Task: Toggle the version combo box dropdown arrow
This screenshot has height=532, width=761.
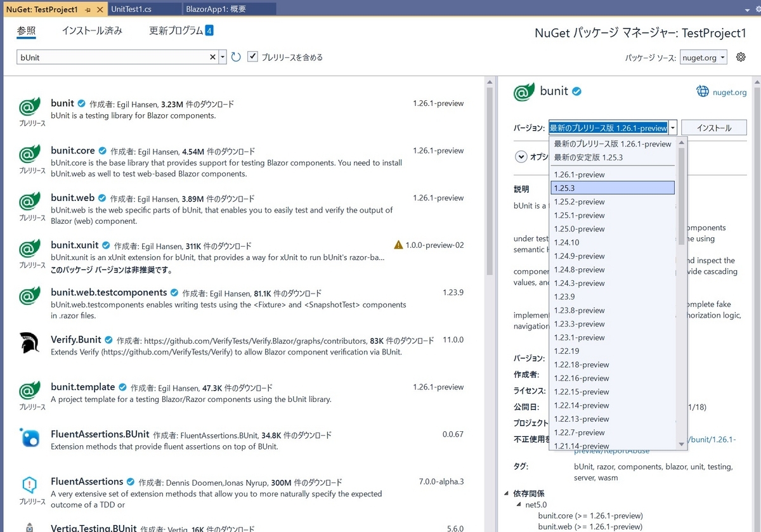Action: (x=673, y=127)
